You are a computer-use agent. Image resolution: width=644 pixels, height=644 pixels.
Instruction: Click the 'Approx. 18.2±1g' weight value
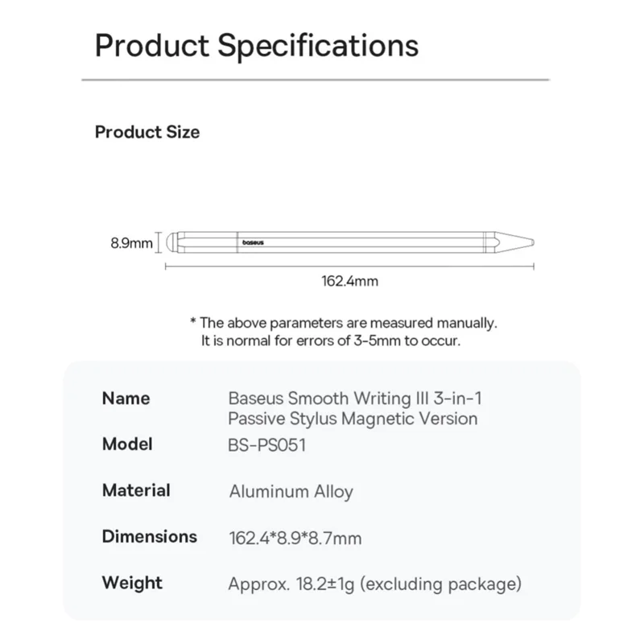[375, 584]
